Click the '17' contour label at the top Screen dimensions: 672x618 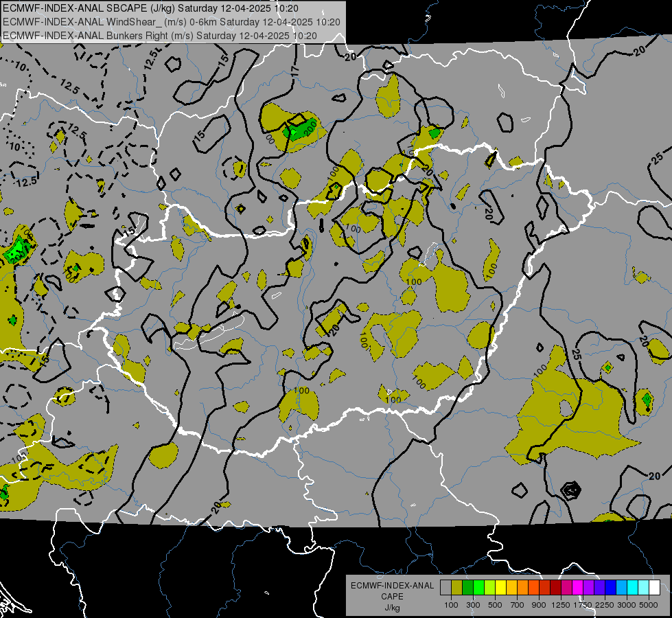click(294, 71)
